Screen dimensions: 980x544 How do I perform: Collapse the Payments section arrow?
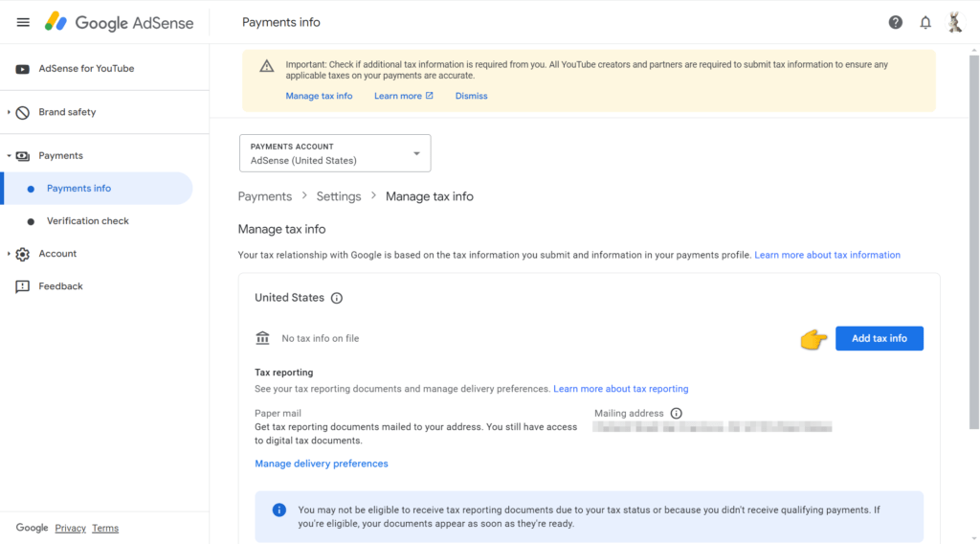pos(9,156)
